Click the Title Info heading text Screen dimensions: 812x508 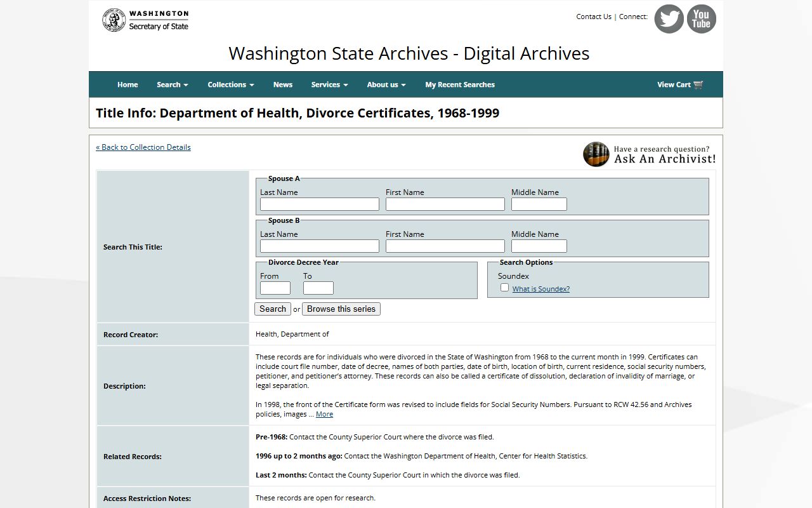(x=298, y=113)
